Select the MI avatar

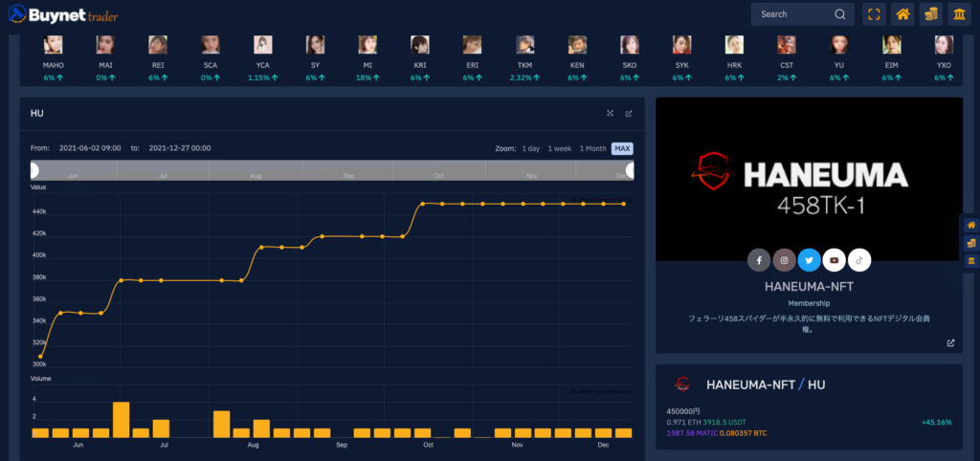[x=367, y=44]
